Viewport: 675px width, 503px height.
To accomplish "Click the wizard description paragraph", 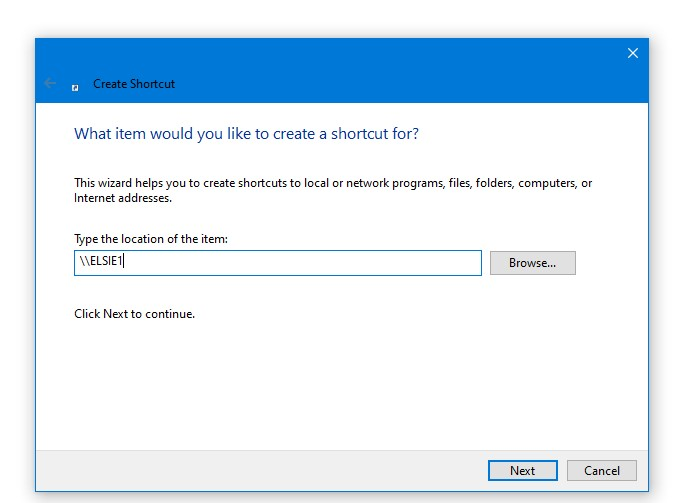I will 333,190.
